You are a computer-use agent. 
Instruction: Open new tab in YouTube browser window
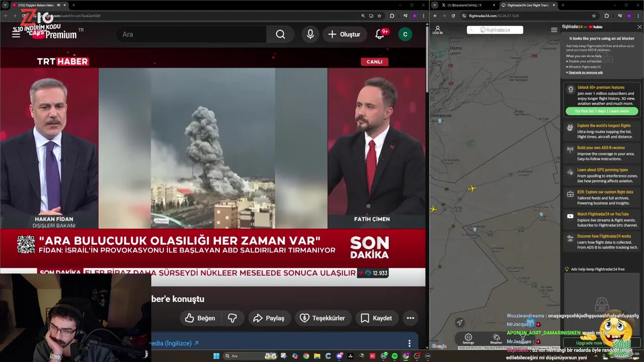73,5
